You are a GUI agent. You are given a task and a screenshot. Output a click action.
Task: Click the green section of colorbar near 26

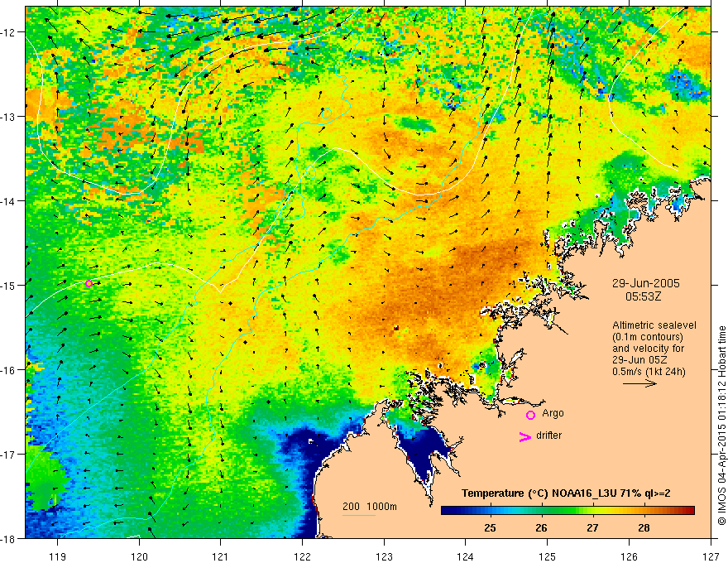(x=541, y=511)
